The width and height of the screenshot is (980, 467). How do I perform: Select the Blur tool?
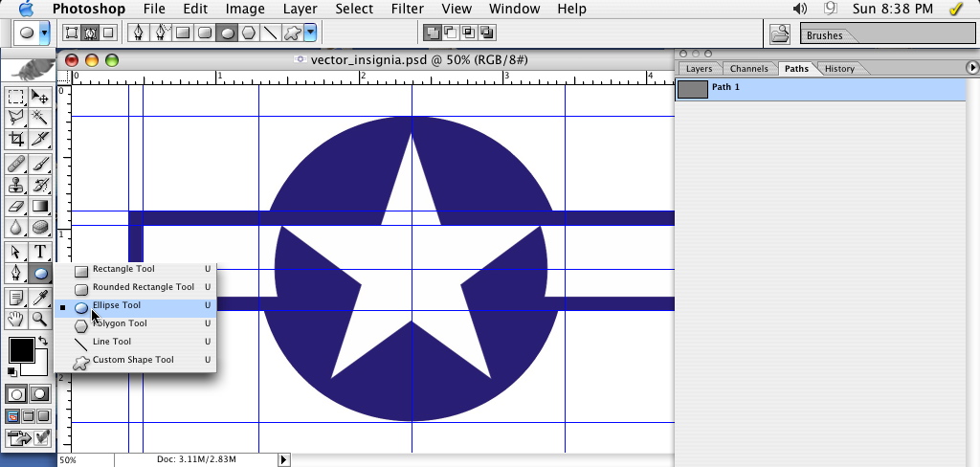click(15, 227)
